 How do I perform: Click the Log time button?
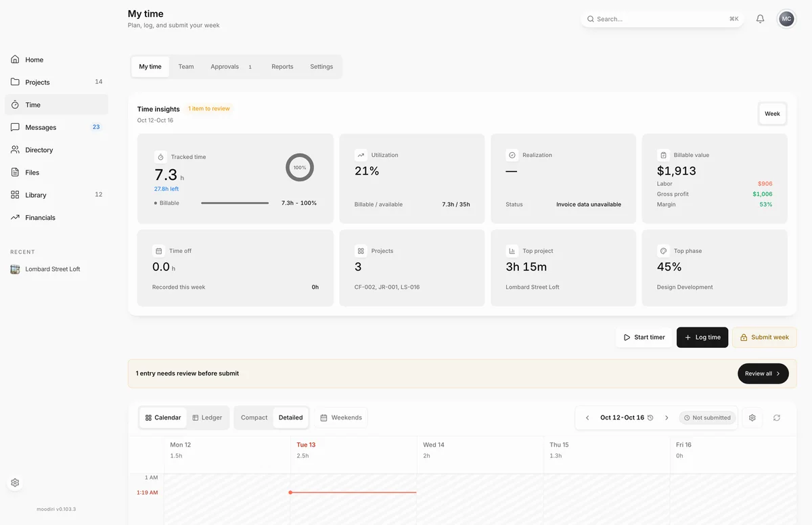[702, 338]
